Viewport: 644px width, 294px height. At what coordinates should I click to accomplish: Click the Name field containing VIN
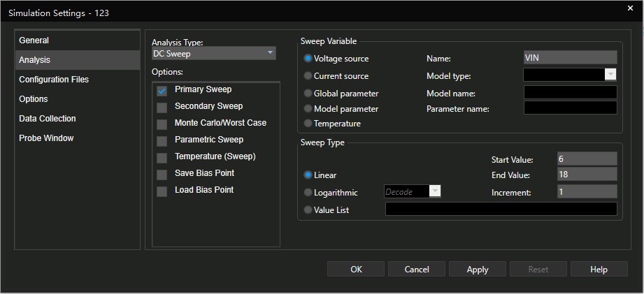coord(570,57)
